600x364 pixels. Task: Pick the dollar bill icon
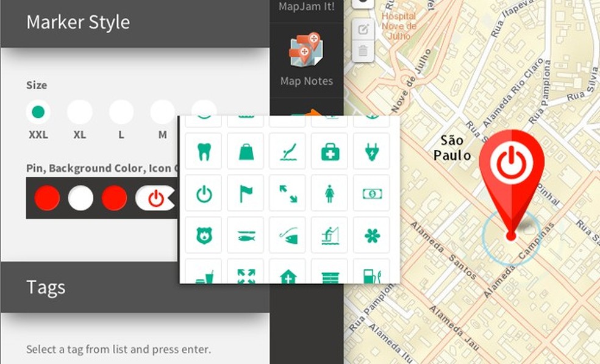click(371, 193)
